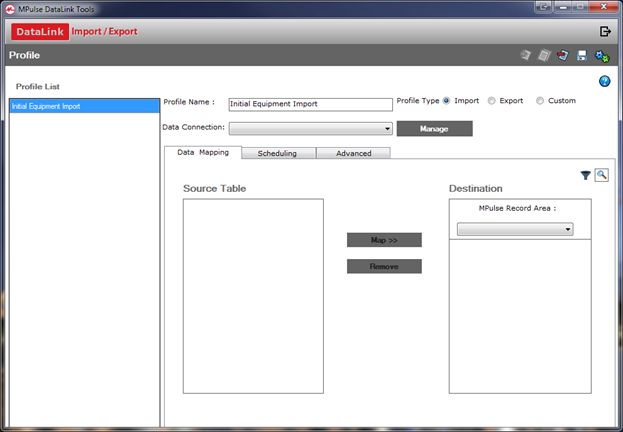Click the Import / Export header text
Viewport: 623px width, 432px height.
point(104,31)
